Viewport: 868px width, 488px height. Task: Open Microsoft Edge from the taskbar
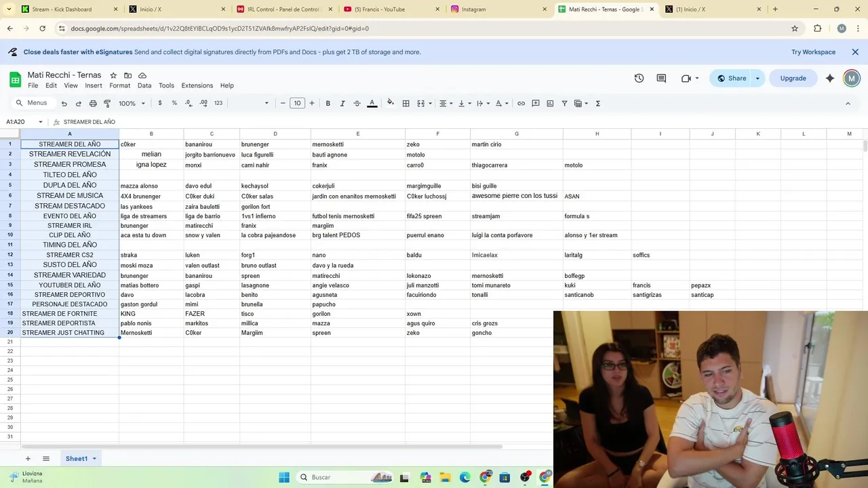[465, 477]
